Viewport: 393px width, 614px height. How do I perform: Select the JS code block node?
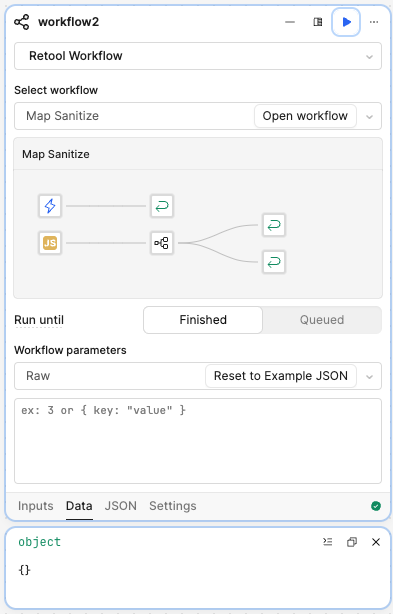(x=50, y=243)
